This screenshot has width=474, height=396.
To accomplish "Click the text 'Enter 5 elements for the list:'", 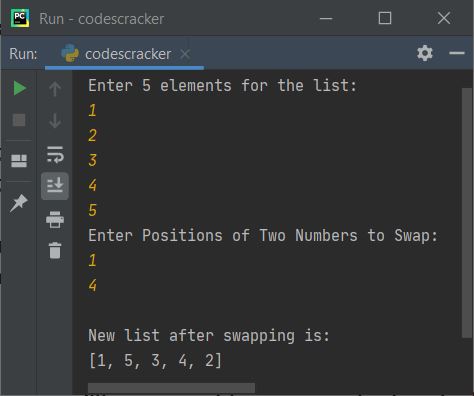I will (222, 86).
